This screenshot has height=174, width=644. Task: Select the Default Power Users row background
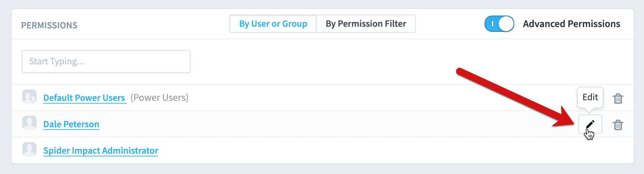click(x=323, y=97)
